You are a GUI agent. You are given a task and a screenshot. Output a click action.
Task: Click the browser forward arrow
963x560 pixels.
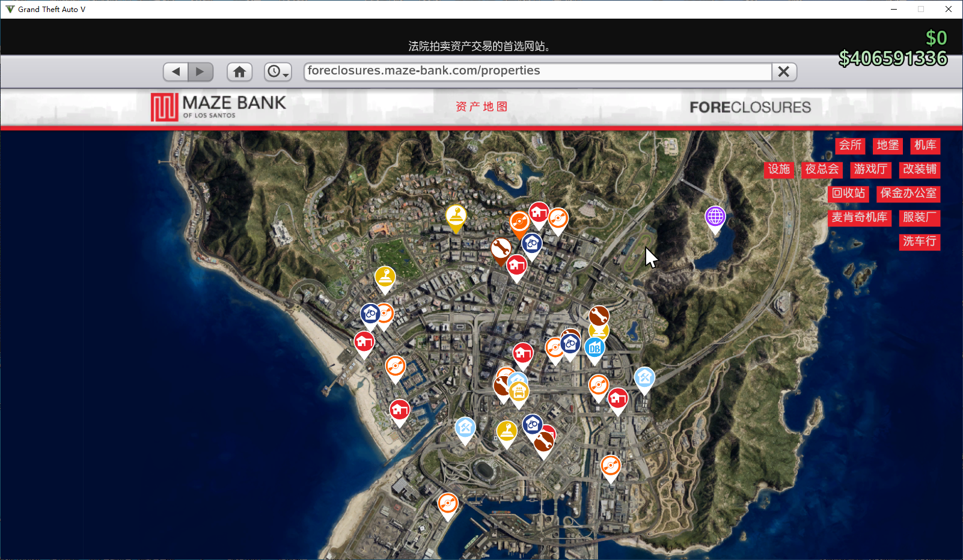200,72
